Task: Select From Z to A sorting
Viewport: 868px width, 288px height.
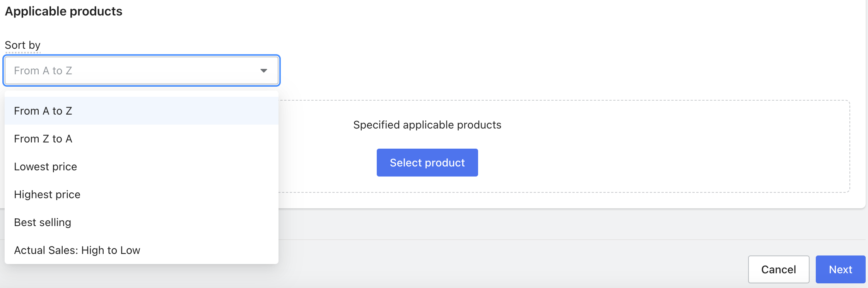Action: click(x=43, y=139)
